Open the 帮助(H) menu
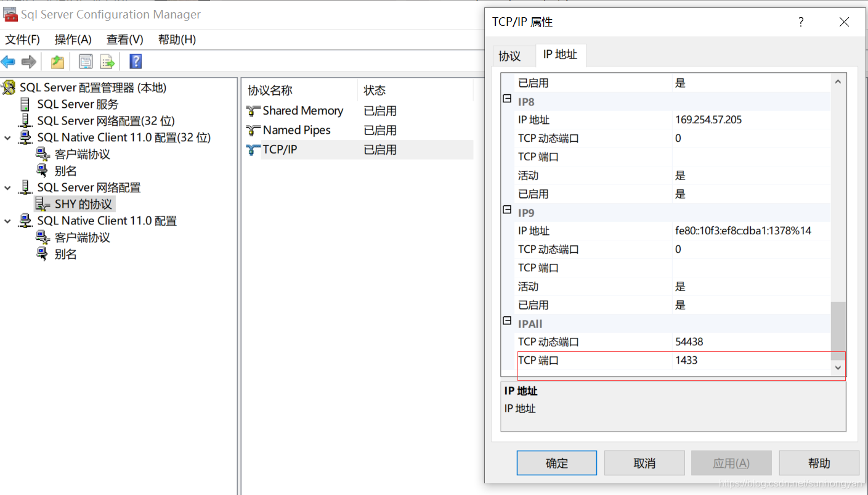Screen dimensions: 868x495 (177, 39)
